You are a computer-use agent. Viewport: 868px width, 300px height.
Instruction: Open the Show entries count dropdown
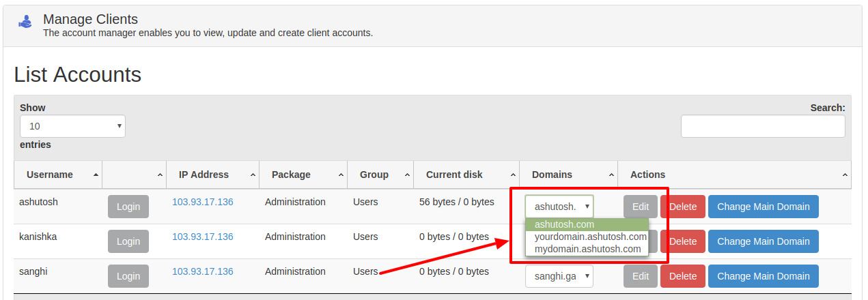pos(72,126)
